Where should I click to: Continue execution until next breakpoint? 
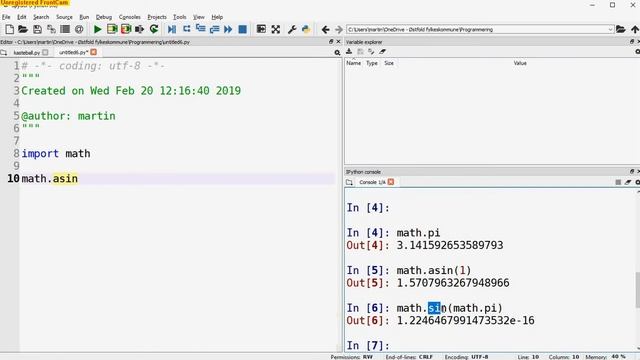(228, 29)
